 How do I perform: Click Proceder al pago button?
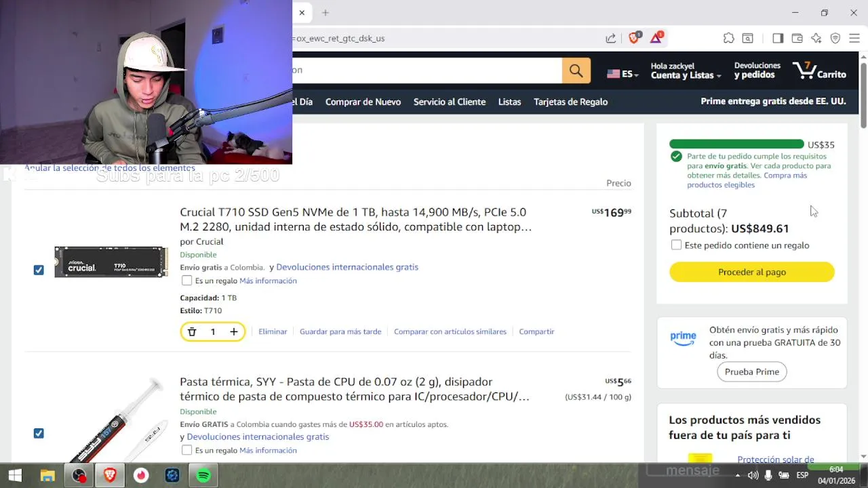pyautogui.click(x=751, y=272)
